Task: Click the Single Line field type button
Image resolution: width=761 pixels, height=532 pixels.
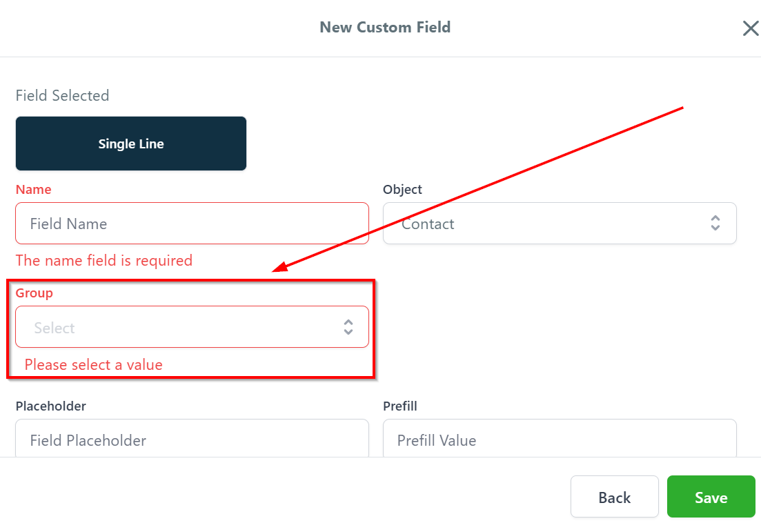Action: (131, 144)
